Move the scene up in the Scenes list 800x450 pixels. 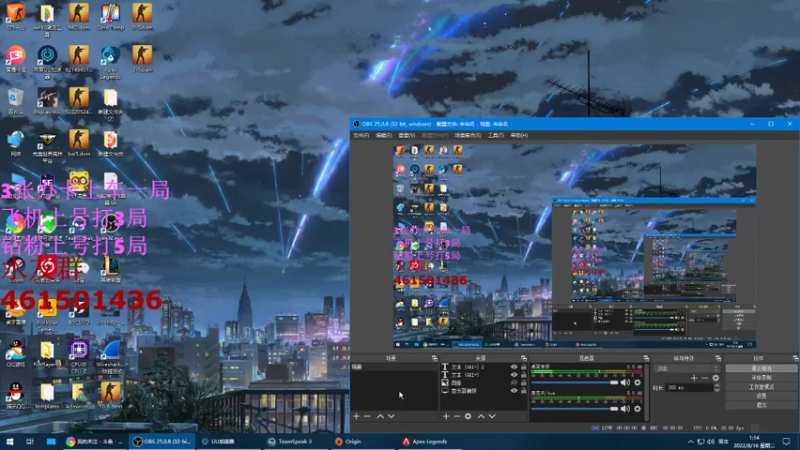tap(380, 416)
